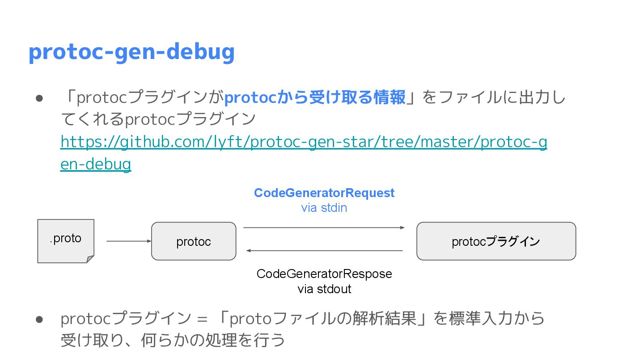Click the protoc-gen-debug slide title
Screen dimensions: 644x362
[x=131, y=52]
